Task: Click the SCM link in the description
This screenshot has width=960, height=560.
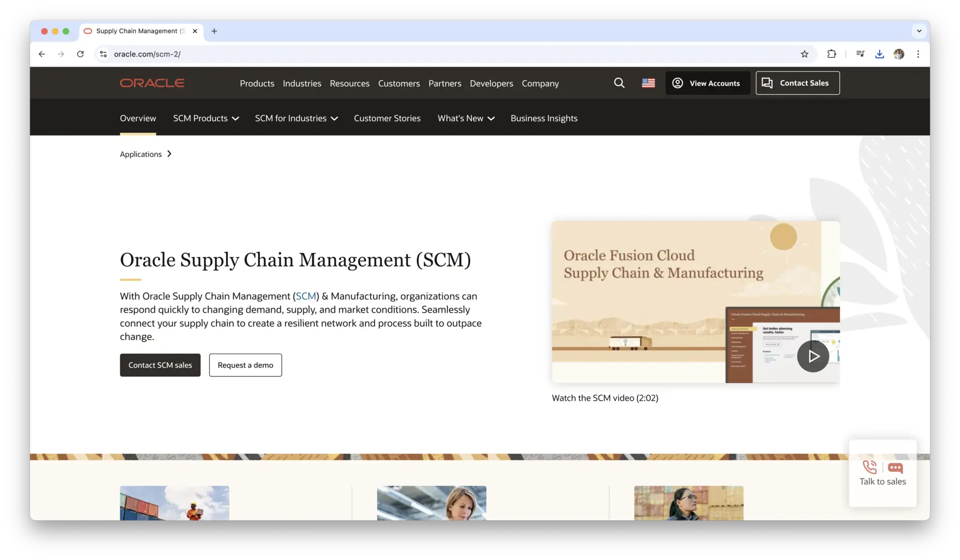Action: coord(306,296)
